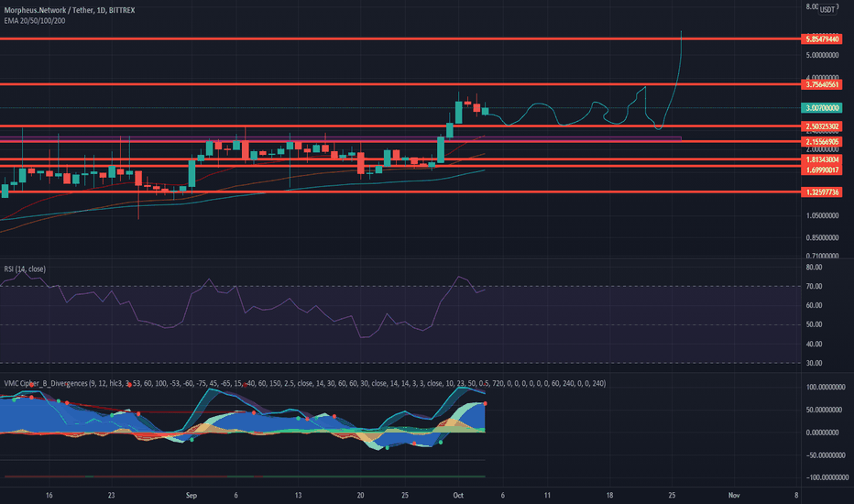
Task: Select the green 3.00700000 current price label
Action: 822,108
